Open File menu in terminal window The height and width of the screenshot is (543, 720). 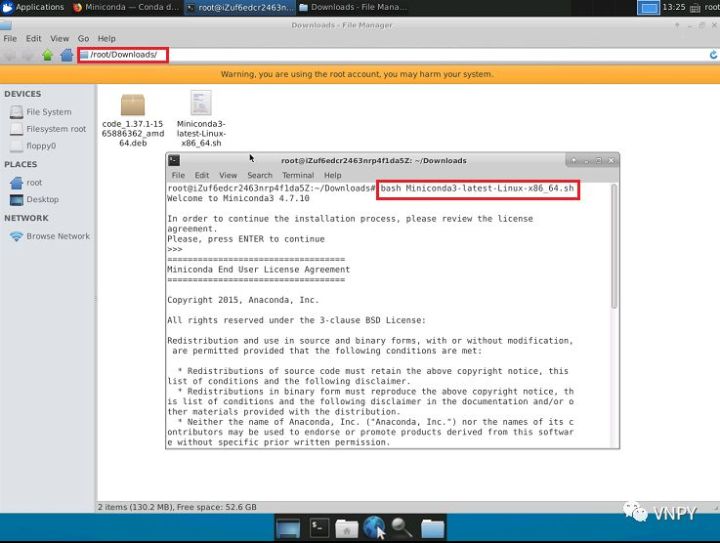pos(178,175)
